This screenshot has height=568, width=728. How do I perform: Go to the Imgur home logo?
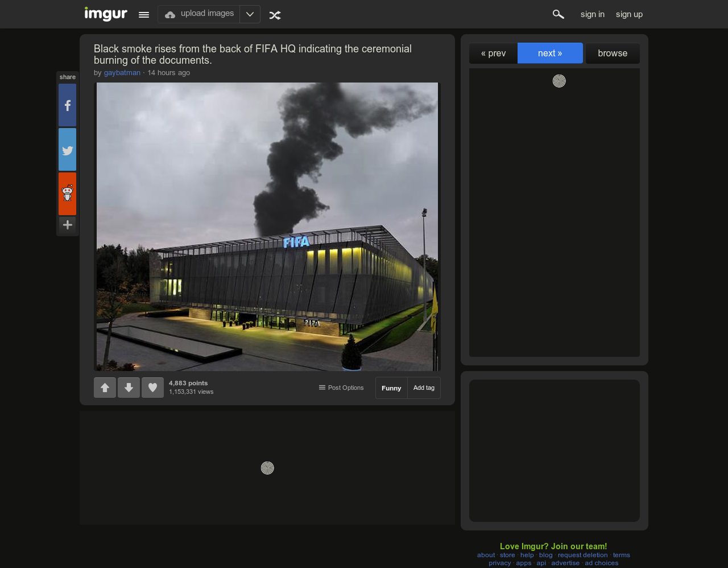pyautogui.click(x=106, y=14)
